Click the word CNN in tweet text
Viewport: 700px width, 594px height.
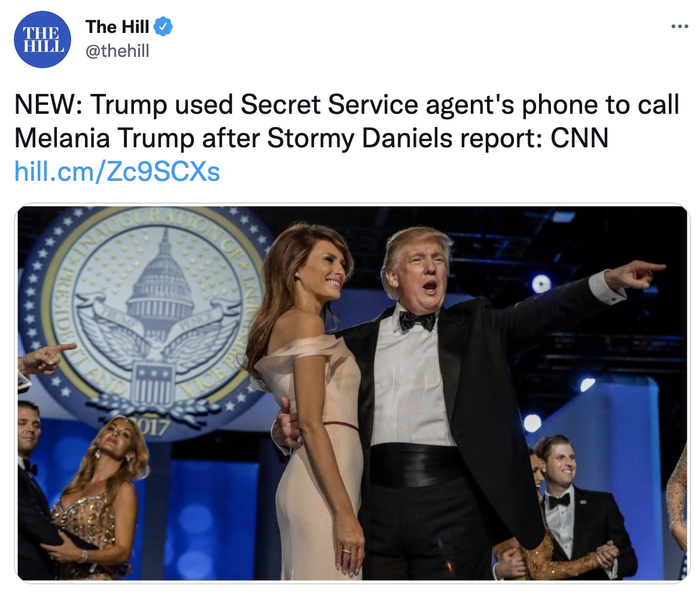pyautogui.click(x=580, y=138)
